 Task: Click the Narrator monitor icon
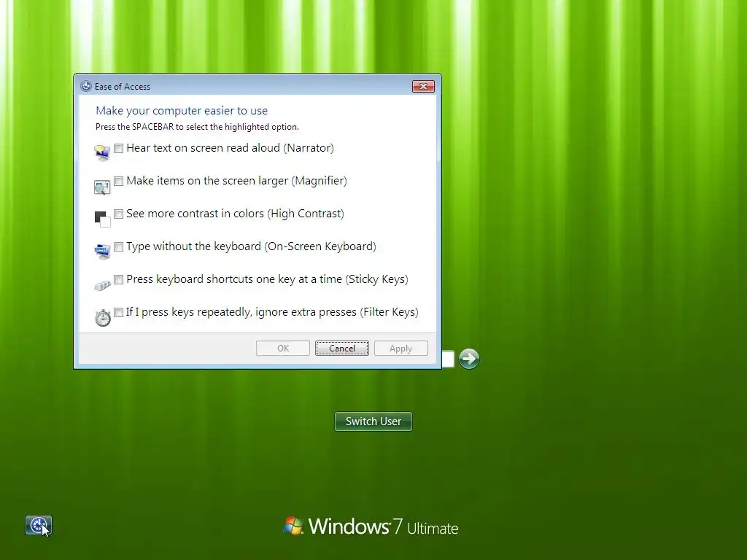(102, 153)
